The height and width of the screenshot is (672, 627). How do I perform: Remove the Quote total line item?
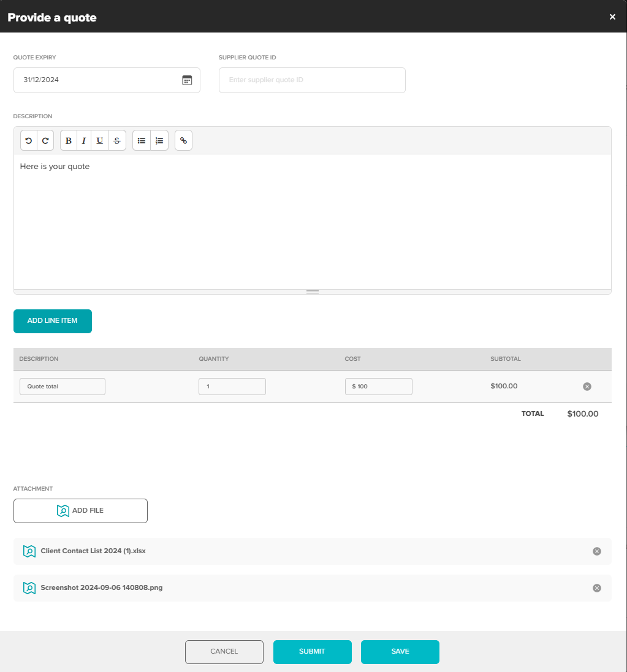click(587, 387)
